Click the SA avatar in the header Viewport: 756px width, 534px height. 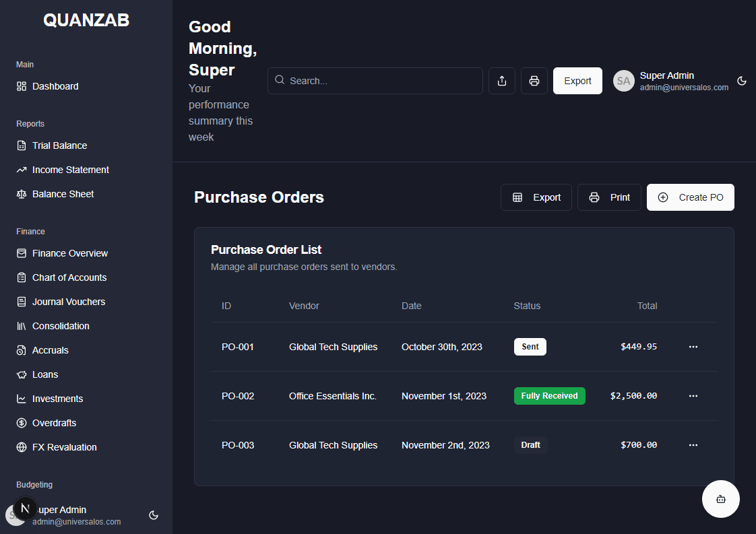pyautogui.click(x=623, y=81)
